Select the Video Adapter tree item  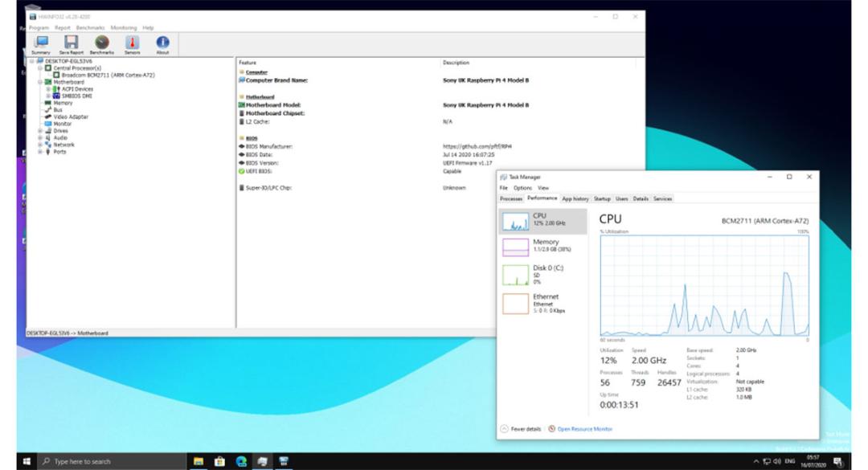[70, 116]
